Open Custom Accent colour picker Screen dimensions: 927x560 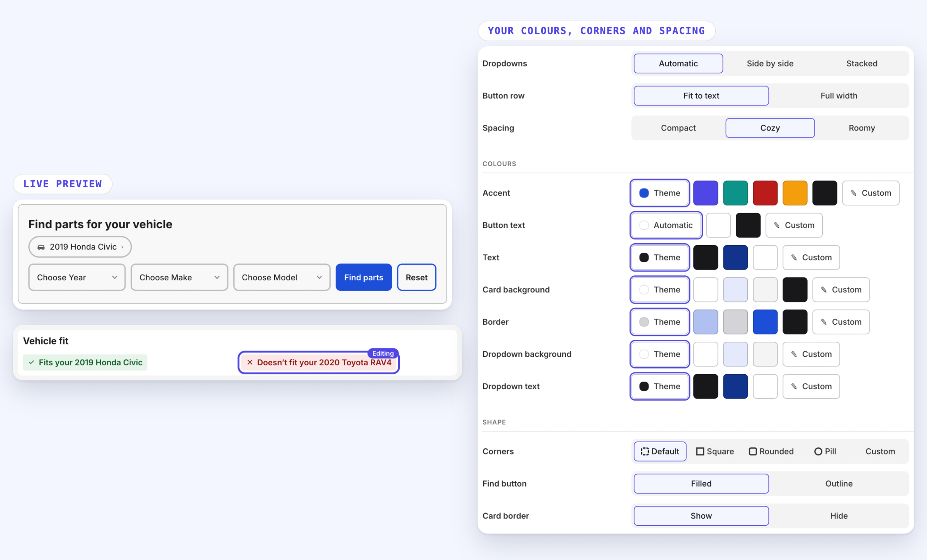871,193
